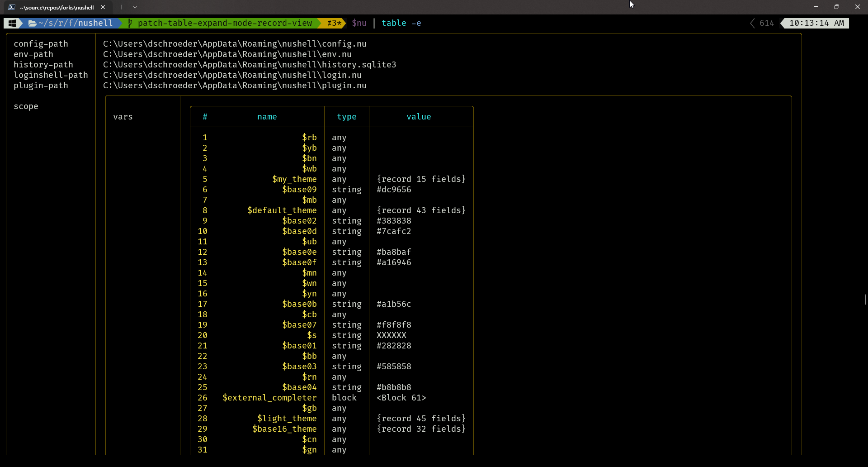
Task: Click the {record 43 fields} value
Action: point(421,210)
